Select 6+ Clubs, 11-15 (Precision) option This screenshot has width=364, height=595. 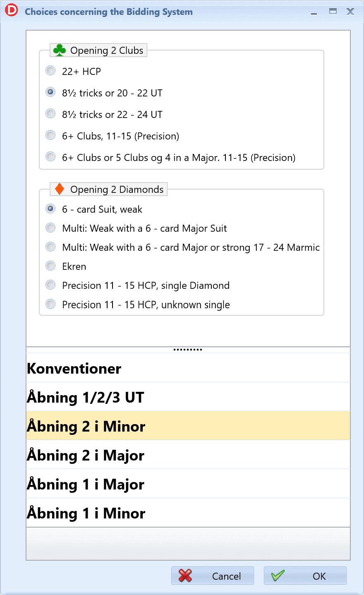coord(50,135)
